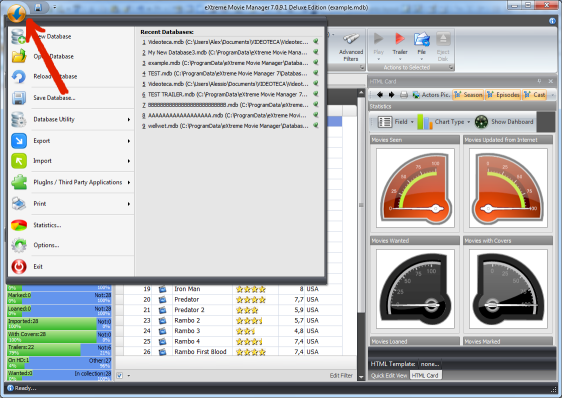Open Statistics from the menu

coord(71,225)
